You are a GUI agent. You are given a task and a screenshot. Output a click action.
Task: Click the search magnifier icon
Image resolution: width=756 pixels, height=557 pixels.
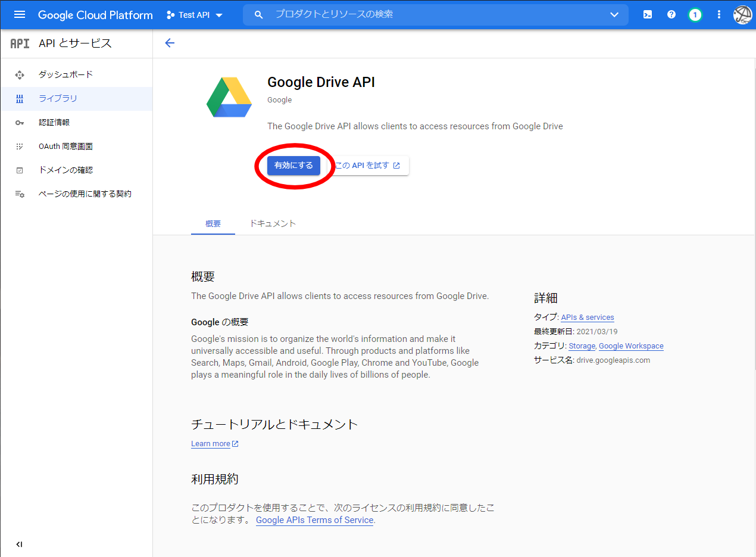(x=258, y=15)
